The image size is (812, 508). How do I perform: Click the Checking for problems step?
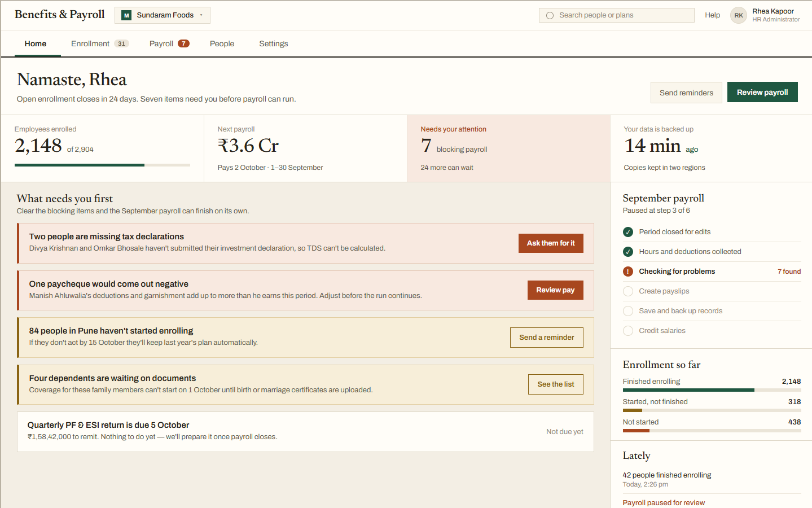[x=712, y=271]
